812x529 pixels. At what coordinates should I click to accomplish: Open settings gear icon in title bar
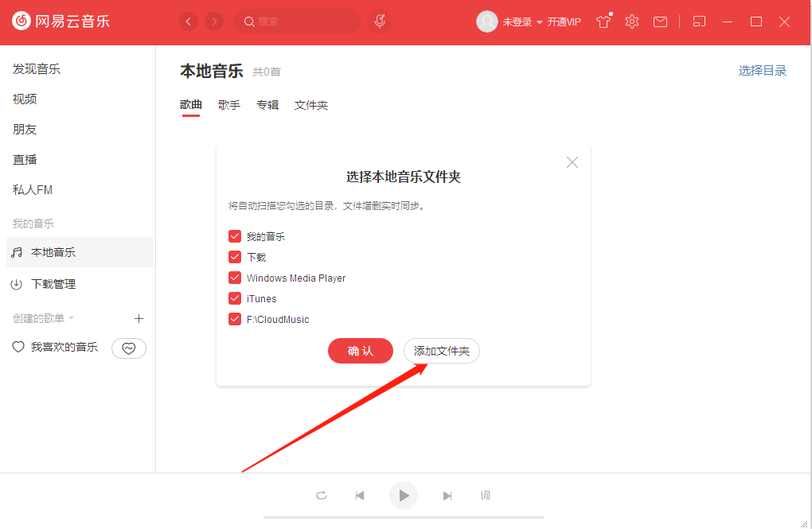coord(632,21)
